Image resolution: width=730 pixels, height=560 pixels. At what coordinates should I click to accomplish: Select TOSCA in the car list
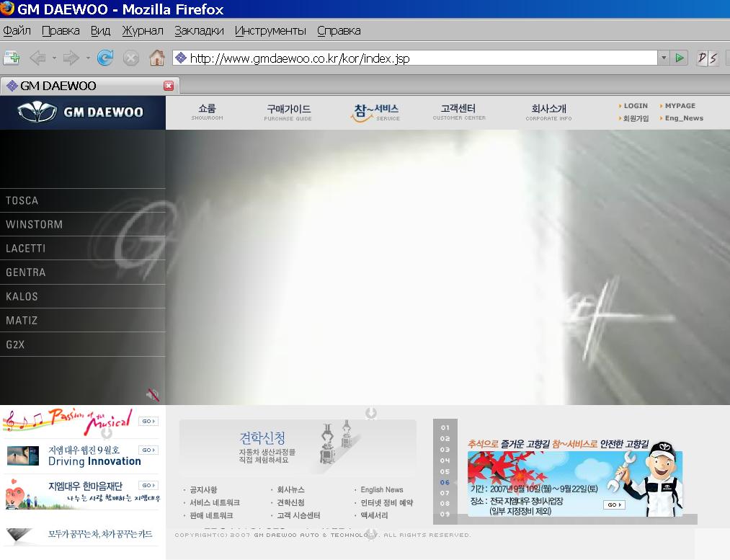(83, 200)
